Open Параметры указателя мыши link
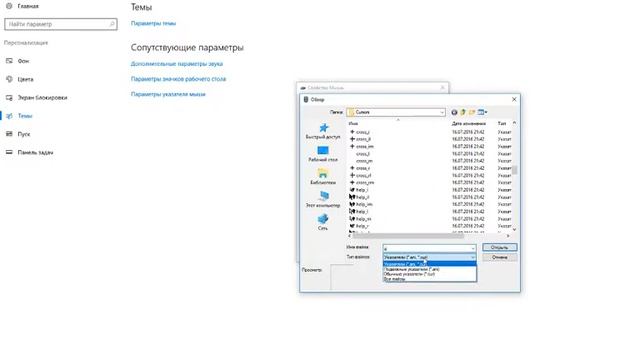 click(x=168, y=94)
